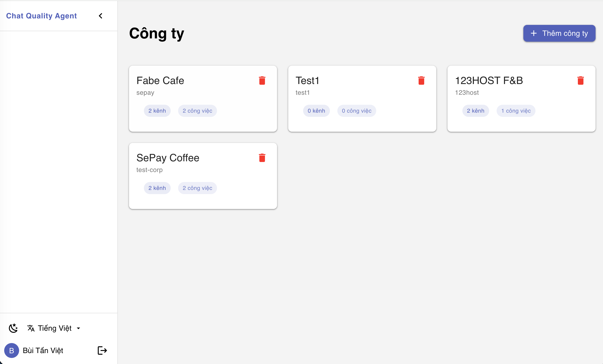Collapse the sidebar with the chevron
The height and width of the screenshot is (364, 603).
pyautogui.click(x=101, y=16)
